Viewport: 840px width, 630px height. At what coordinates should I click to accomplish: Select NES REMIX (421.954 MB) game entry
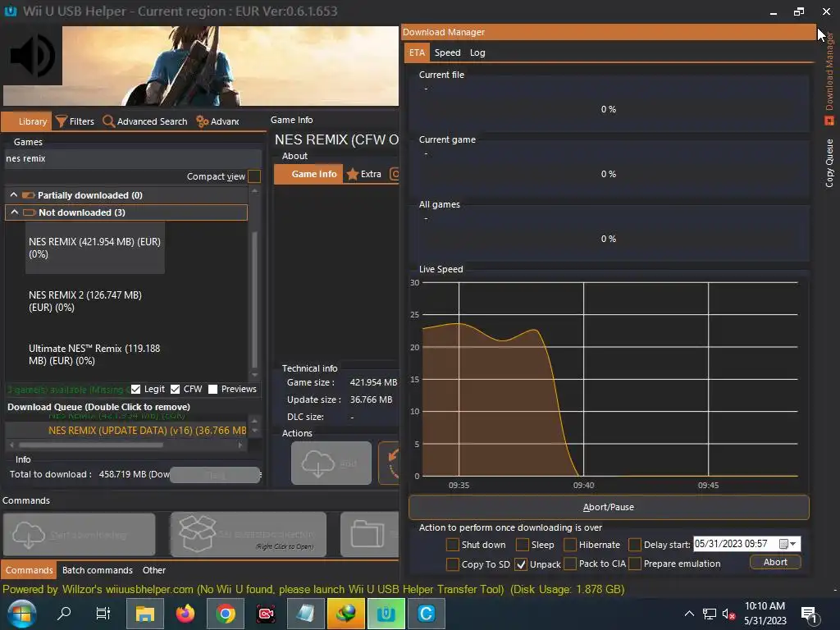[95, 248]
